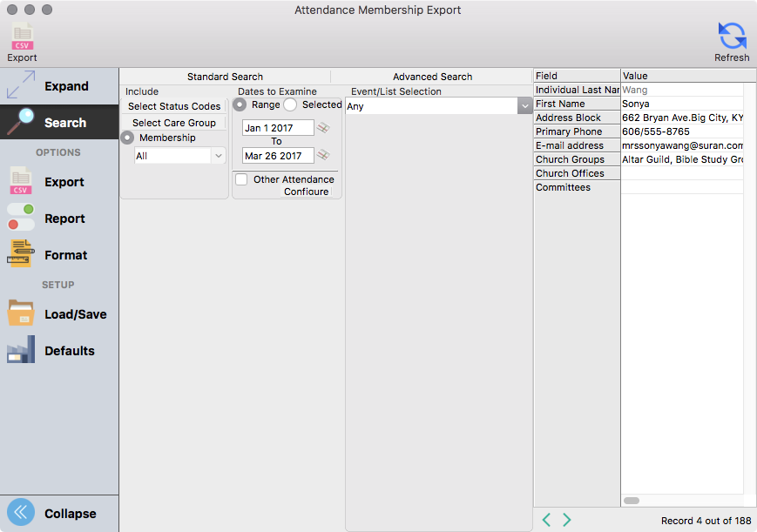Viewport: 757px width, 532px height.
Task: Open the Format ruler icon
Action: click(x=21, y=254)
